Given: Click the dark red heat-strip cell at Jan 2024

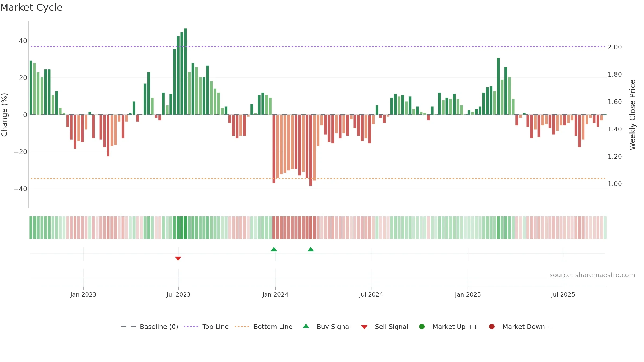Looking at the screenshot, I should [274, 228].
